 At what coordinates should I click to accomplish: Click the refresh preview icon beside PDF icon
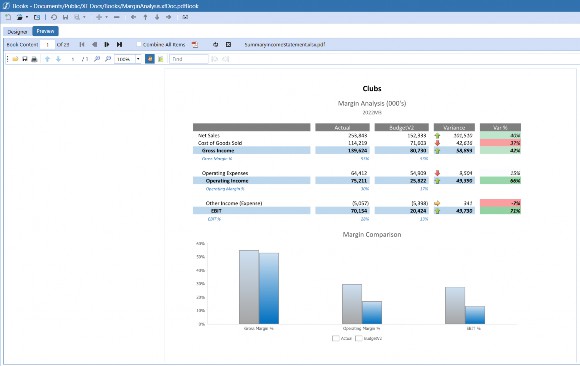click(x=216, y=45)
